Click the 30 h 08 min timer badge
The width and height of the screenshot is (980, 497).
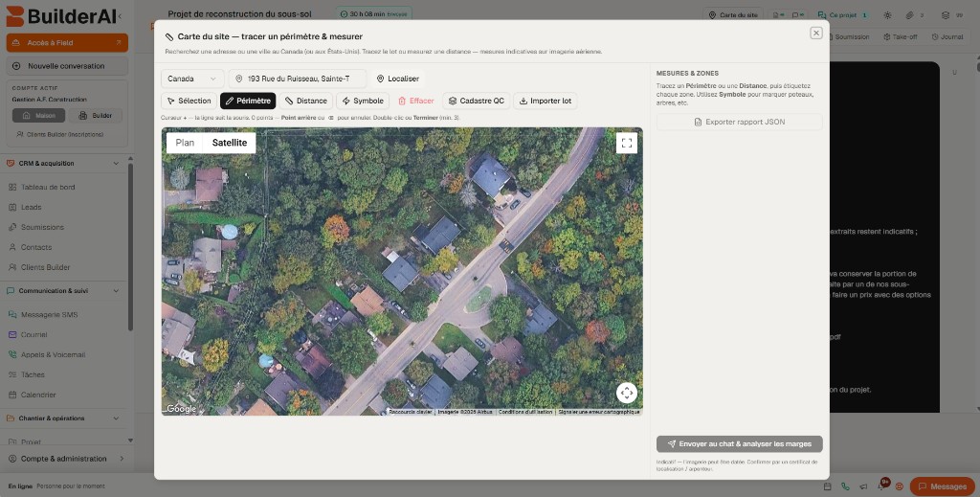tap(374, 13)
